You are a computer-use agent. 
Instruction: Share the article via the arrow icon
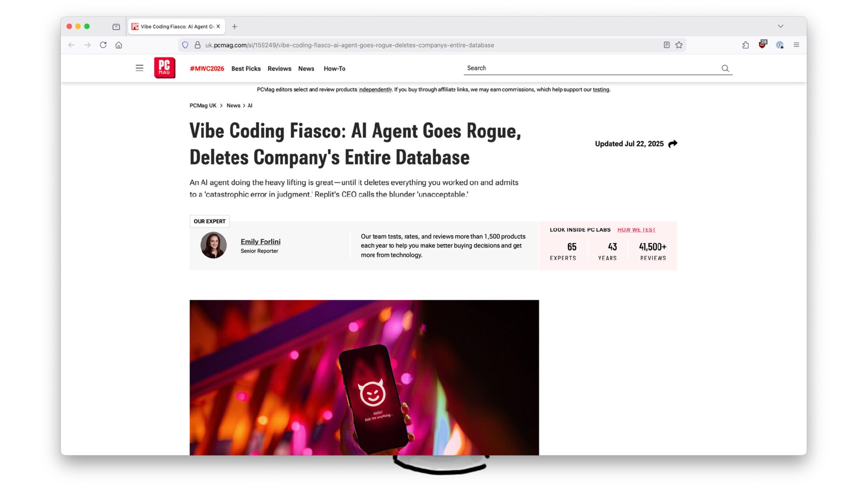tap(673, 144)
